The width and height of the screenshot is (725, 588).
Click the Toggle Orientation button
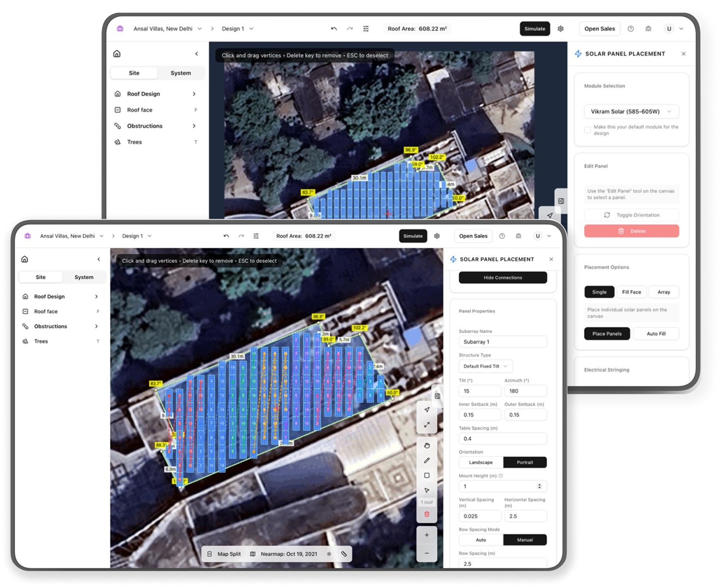(x=632, y=215)
